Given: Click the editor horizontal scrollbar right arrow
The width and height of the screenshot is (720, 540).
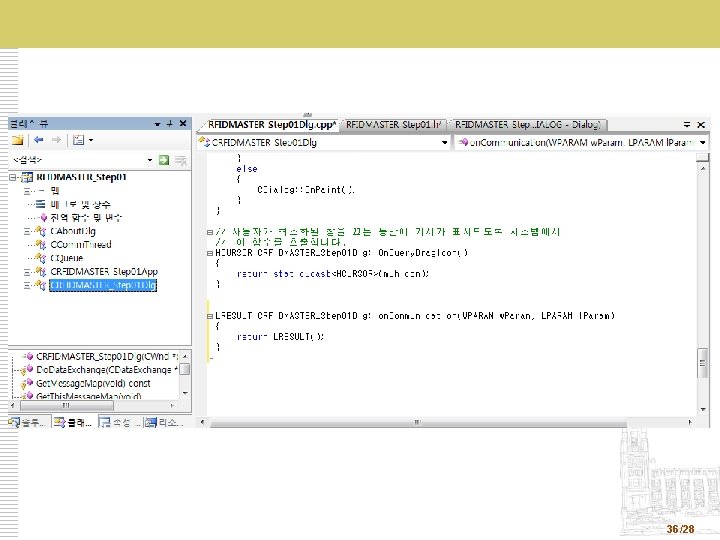Looking at the screenshot, I should tap(690, 422).
